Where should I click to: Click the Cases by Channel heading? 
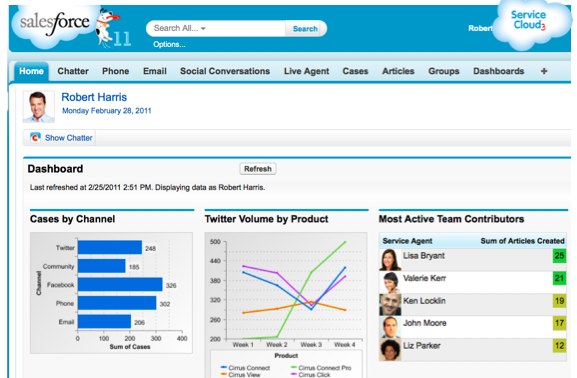click(x=72, y=219)
